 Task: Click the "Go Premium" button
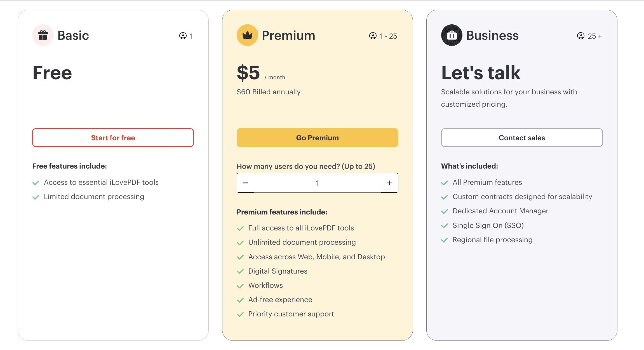(317, 137)
